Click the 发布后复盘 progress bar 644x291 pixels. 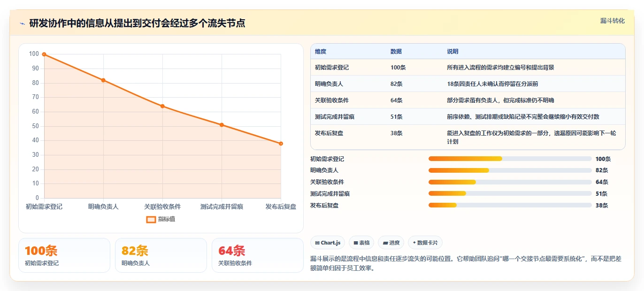[510, 205]
